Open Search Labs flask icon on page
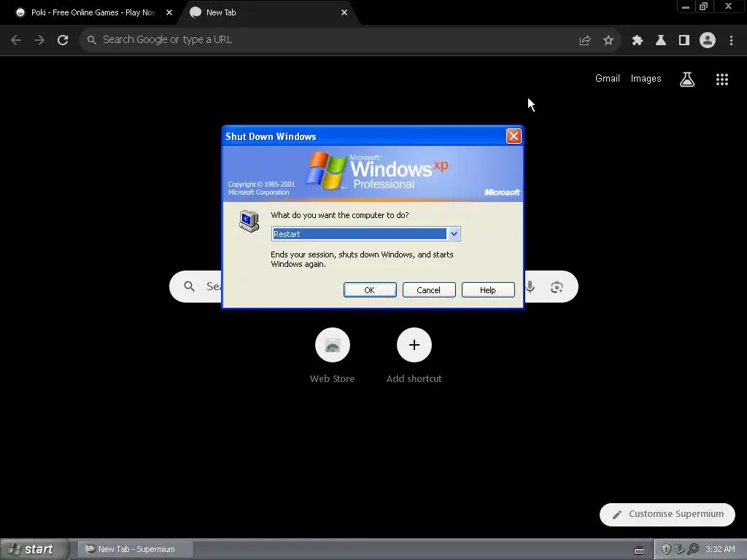The image size is (747, 560). 687,79
